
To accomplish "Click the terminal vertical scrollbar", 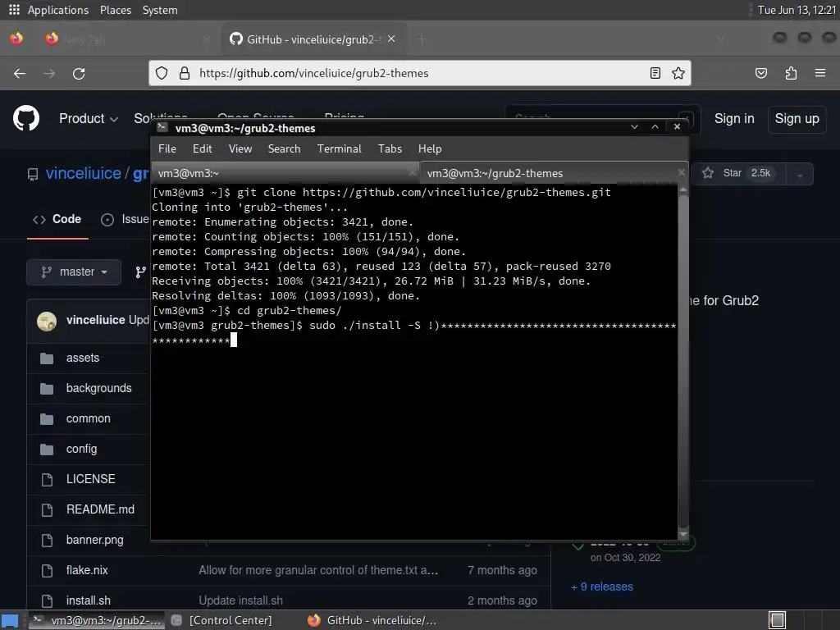I will point(683,362).
